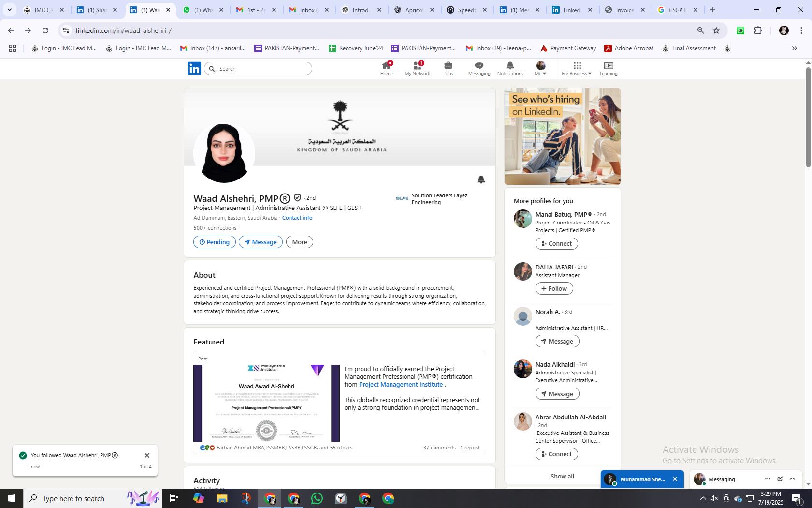Switch to Inbox Gmail browser tab
The width and height of the screenshot is (812, 508).
click(x=309, y=10)
